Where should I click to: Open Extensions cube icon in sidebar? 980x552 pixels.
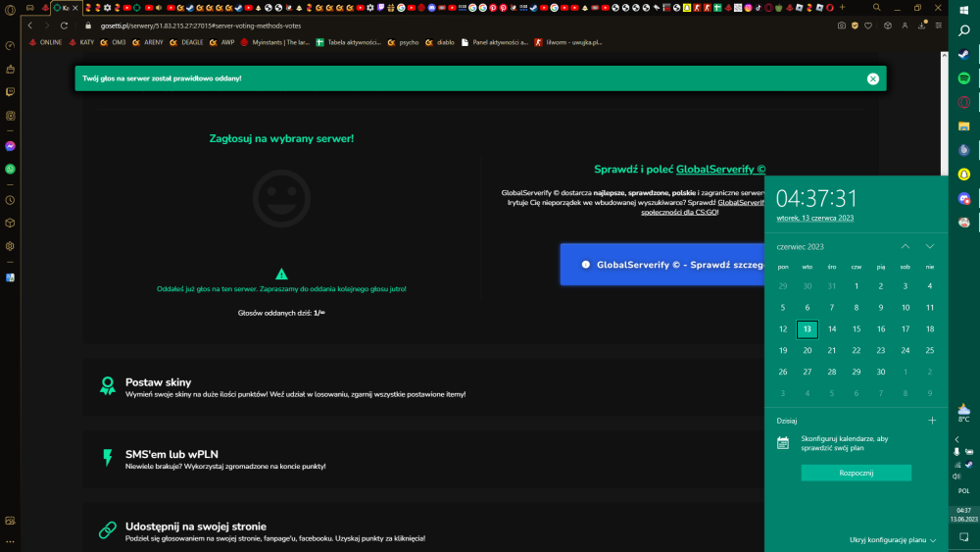coord(10,224)
